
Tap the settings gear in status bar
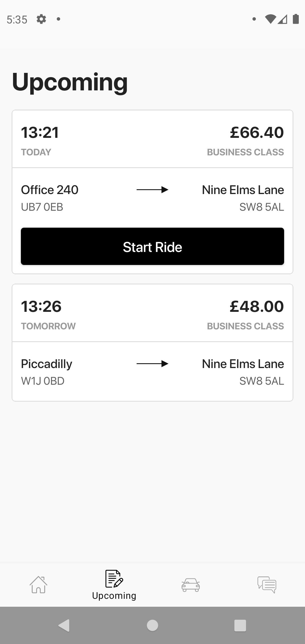(41, 19)
